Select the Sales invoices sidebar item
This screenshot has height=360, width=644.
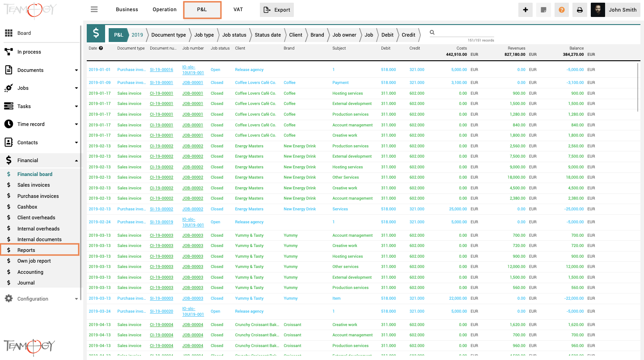tap(34, 185)
